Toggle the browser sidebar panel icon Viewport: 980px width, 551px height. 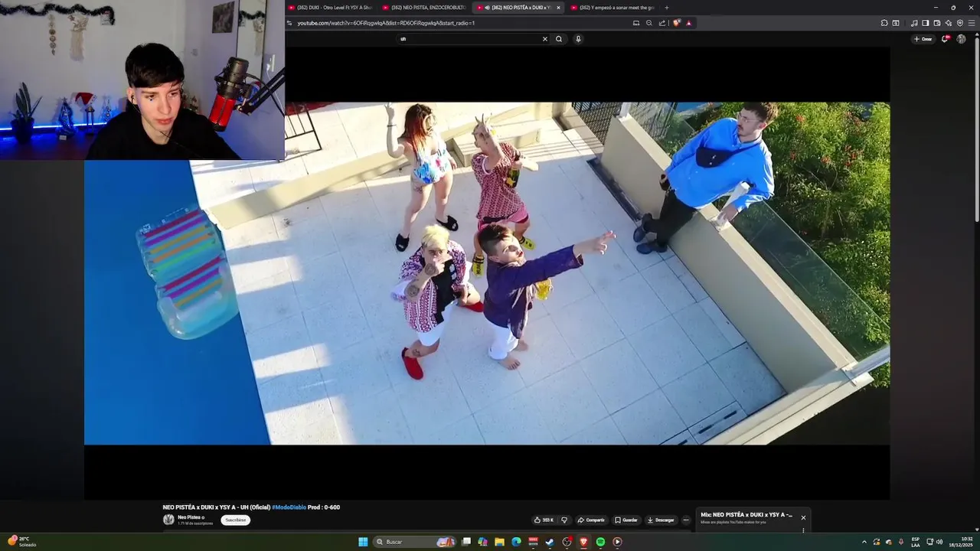925,23
